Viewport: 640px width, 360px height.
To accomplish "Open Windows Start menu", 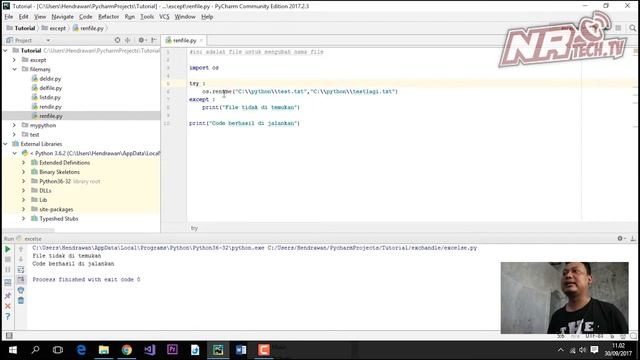I will coord(13,350).
